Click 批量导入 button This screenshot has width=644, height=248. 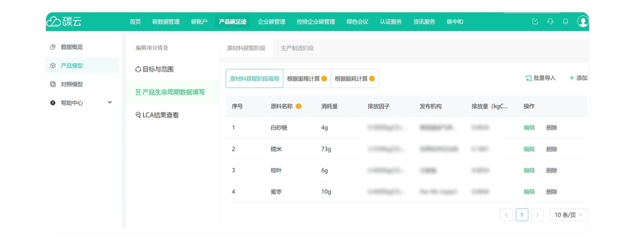click(x=540, y=78)
